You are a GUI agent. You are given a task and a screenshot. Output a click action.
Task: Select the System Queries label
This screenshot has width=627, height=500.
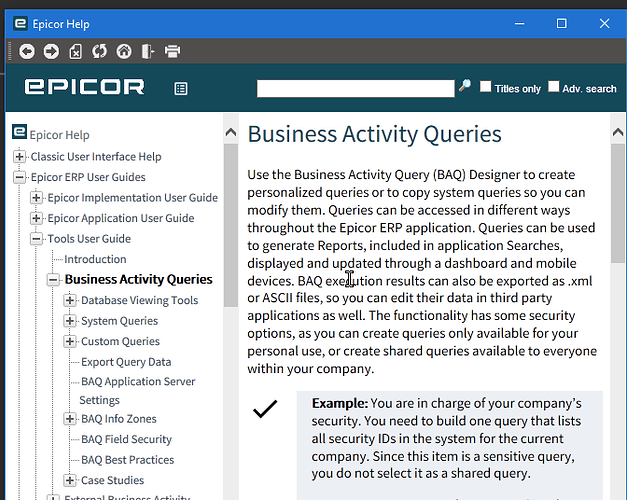coord(120,321)
